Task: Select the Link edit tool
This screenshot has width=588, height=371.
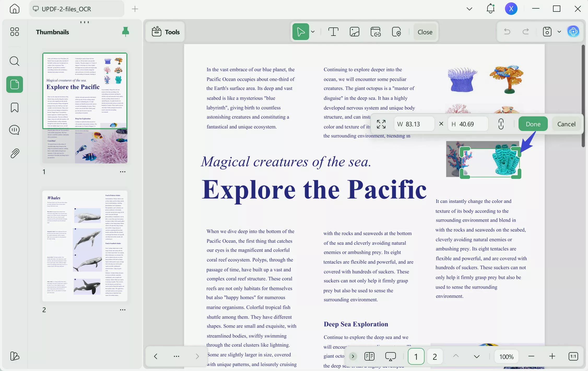Action: [x=375, y=32]
